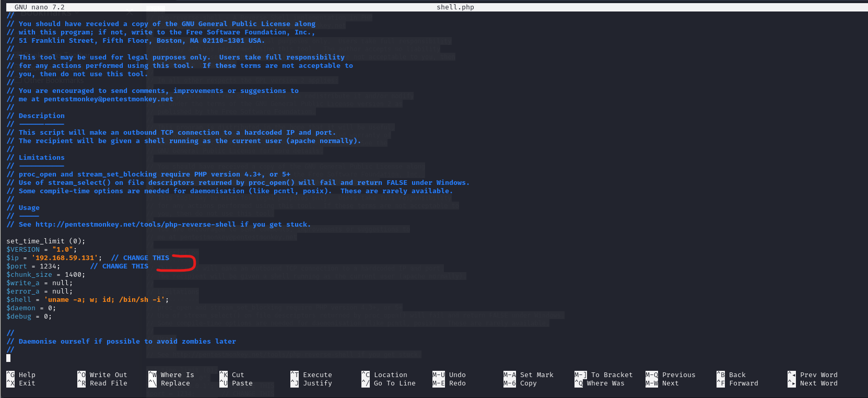Click the $error_a = null; line
Image resolution: width=868 pixels, height=398 pixels.
point(40,291)
